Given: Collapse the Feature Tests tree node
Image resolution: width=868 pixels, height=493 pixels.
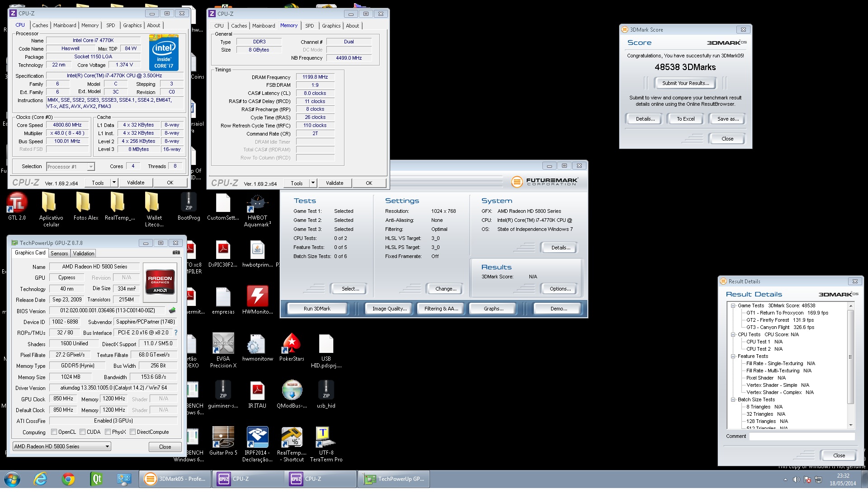Looking at the screenshot, I should (x=733, y=357).
